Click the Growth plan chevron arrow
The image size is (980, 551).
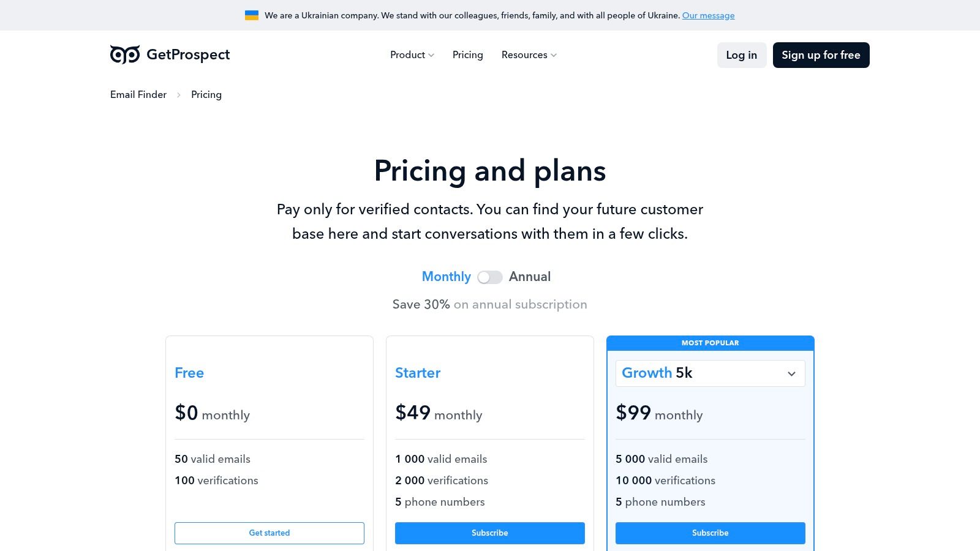[790, 373]
